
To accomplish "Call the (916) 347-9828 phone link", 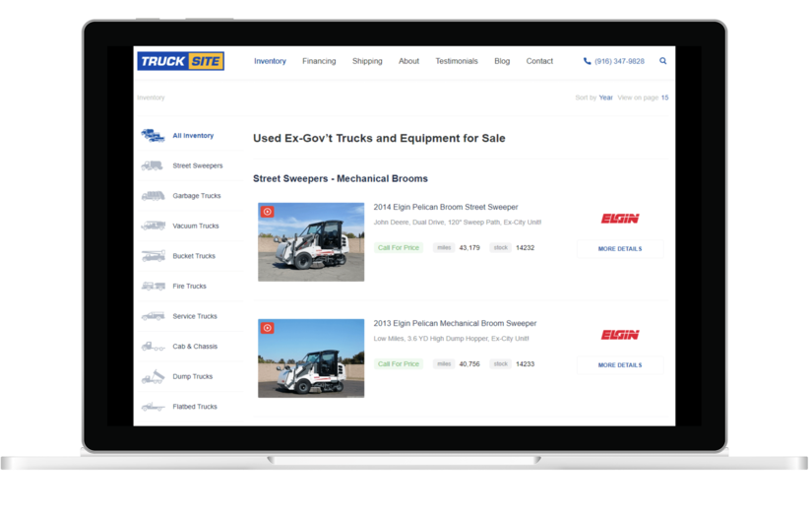I will point(619,61).
